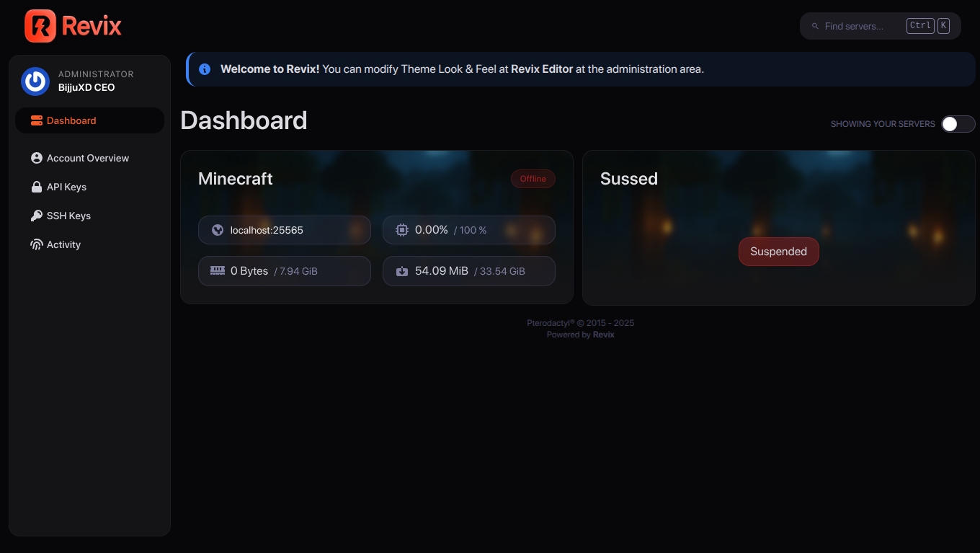Open Account Overview in sidebar
Screen dimensions: 980x553
coord(88,158)
